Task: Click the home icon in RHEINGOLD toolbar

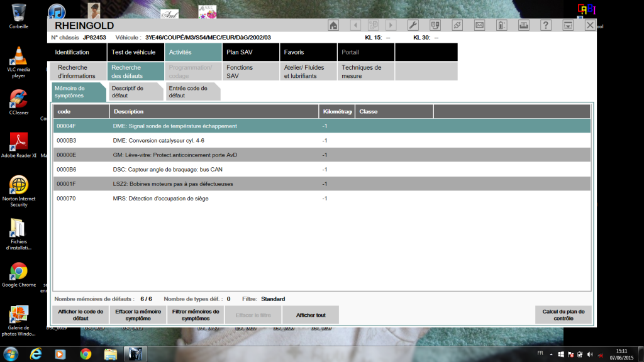Action: [x=333, y=25]
